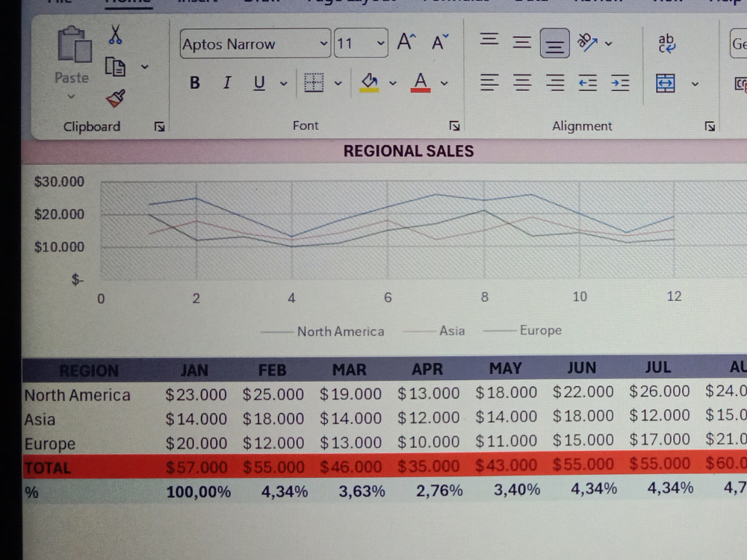Expand Merge and Center options

tap(695, 84)
